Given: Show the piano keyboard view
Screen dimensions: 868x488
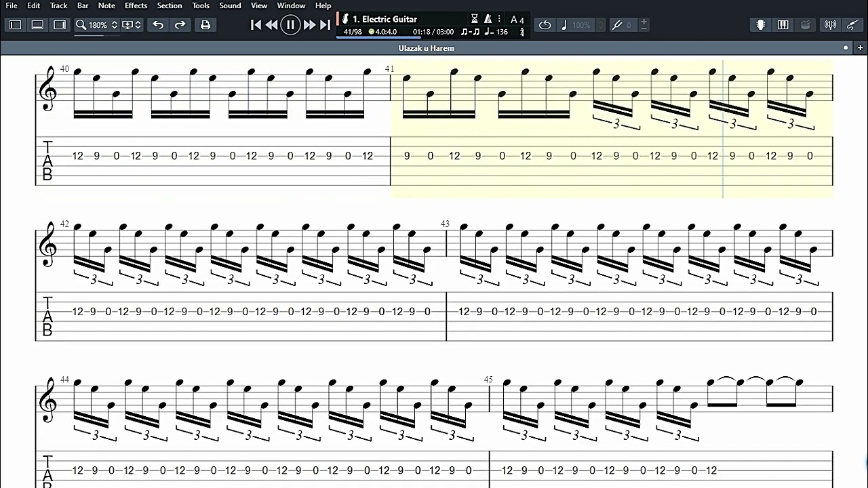Looking at the screenshot, I should point(783,25).
